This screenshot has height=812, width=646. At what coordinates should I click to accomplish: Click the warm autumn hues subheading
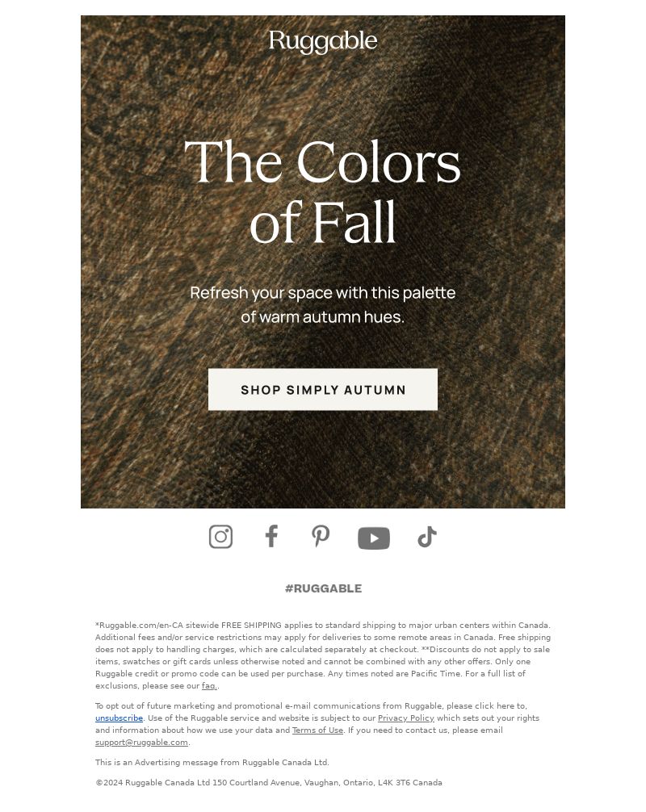323,304
